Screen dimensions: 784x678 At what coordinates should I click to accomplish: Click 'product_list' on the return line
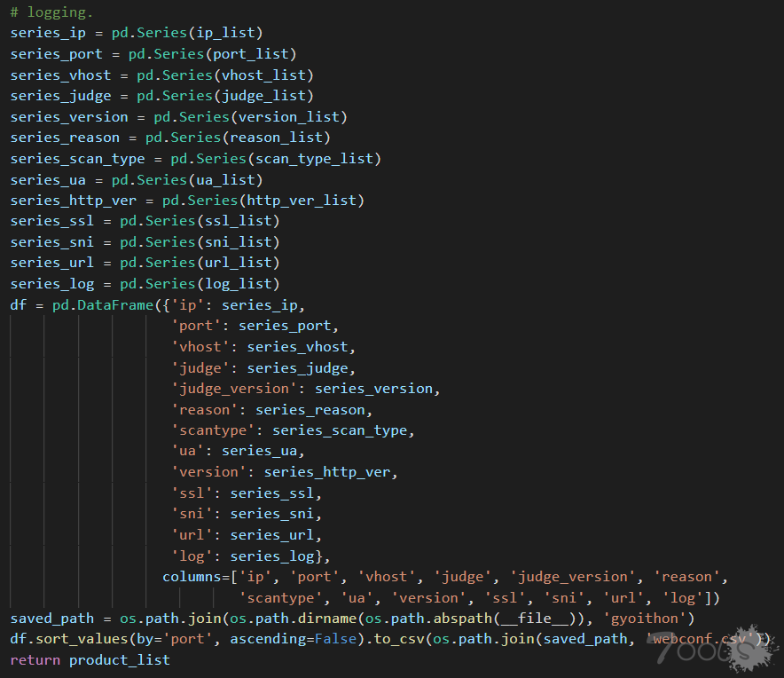(120, 660)
